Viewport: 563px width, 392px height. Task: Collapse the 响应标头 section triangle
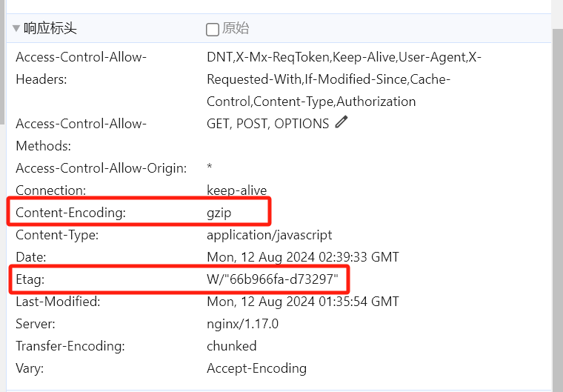[16, 28]
